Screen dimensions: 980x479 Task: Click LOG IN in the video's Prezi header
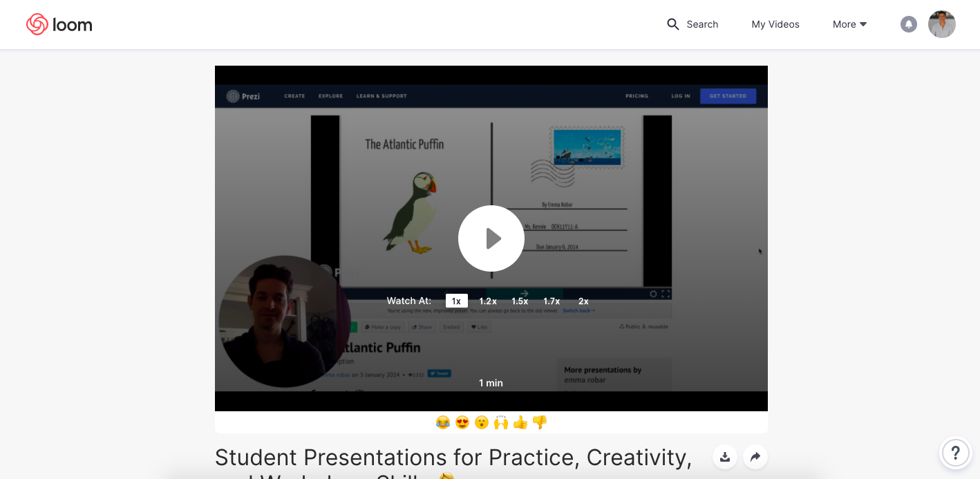(x=681, y=96)
